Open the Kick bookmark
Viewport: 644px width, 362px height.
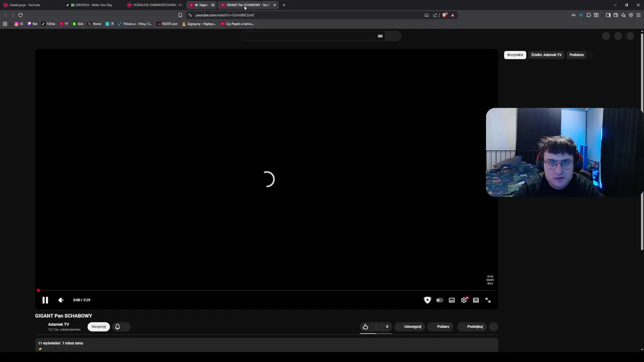pos(78,24)
